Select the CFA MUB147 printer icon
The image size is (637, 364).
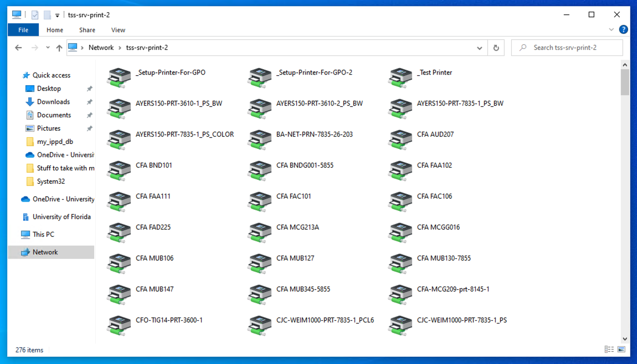pyautogui.click(x=119, y=294)
